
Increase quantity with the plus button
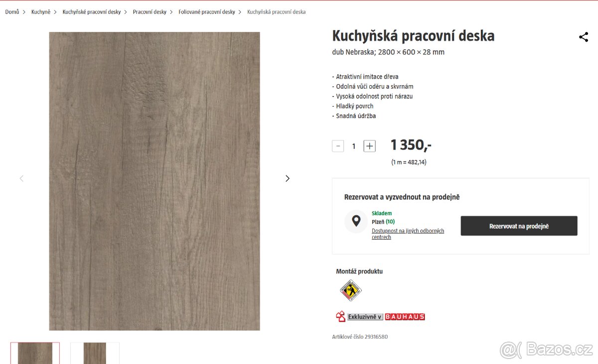369,146
